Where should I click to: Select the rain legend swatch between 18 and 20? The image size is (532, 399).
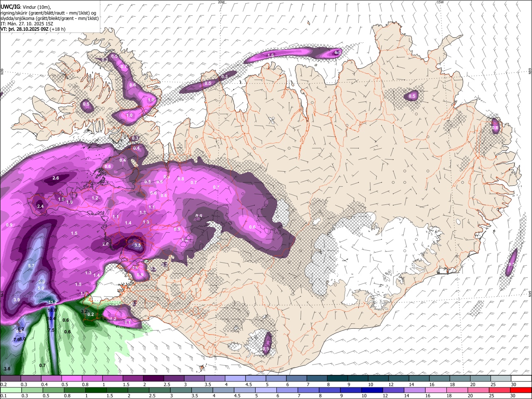[458, 390]
